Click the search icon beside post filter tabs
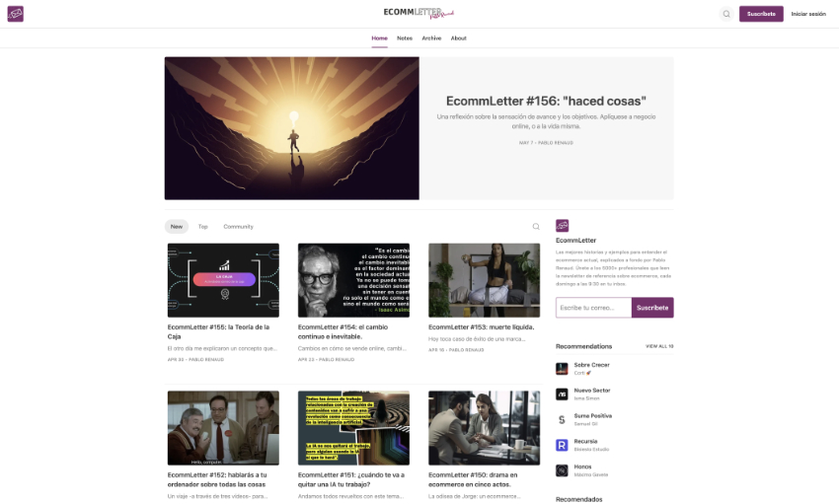Screen dimensions: 839x504 (536, 227)
